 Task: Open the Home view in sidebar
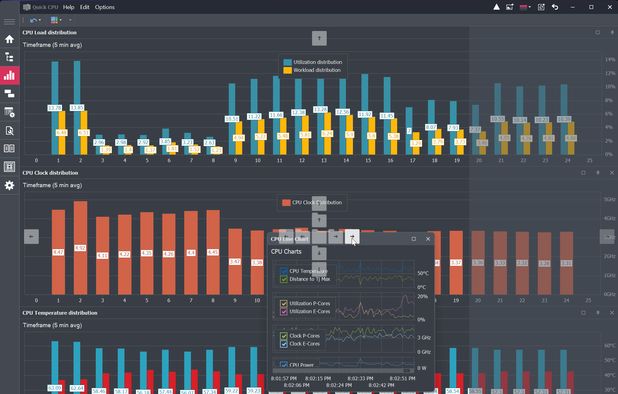point(9,39)
